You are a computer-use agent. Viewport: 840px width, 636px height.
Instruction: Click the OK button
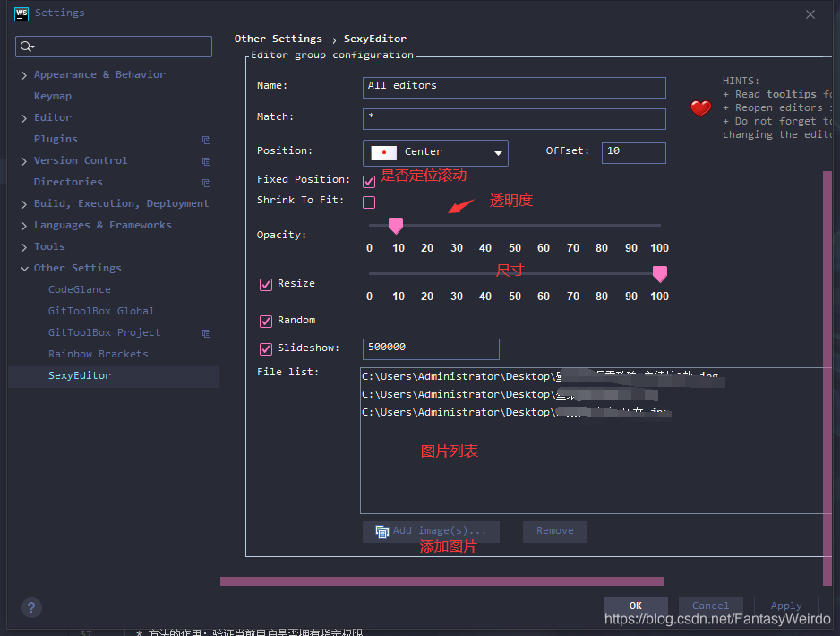(635, 606)
